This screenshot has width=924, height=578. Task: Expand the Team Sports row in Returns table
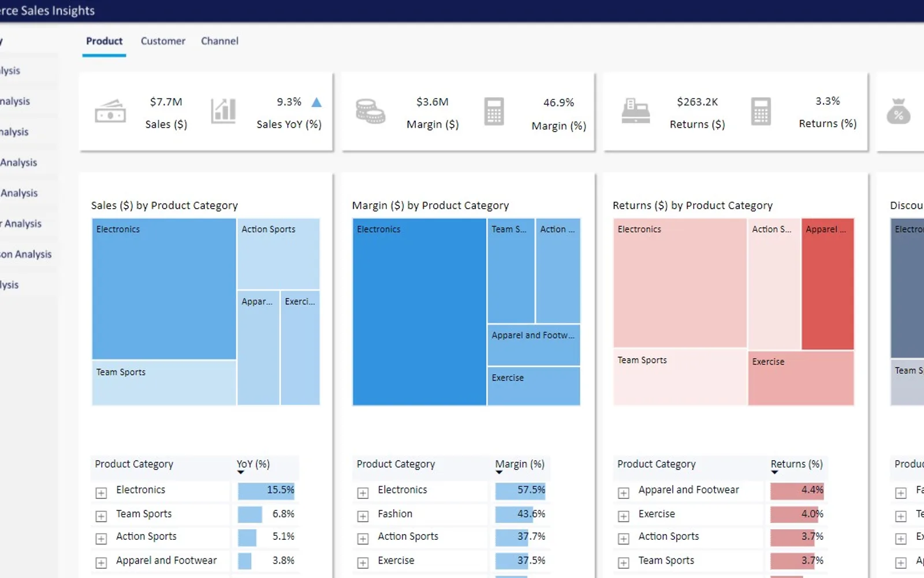click(624, 562)
